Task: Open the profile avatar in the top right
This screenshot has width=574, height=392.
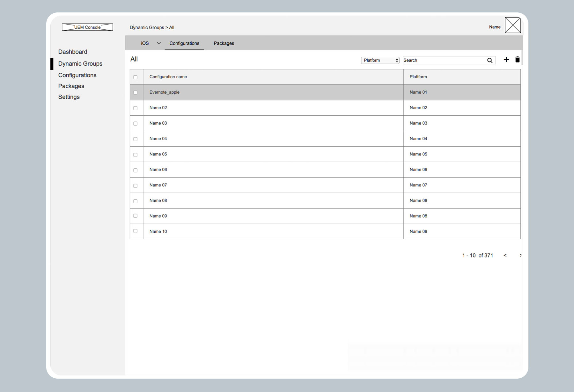Action: click(513, 25)
